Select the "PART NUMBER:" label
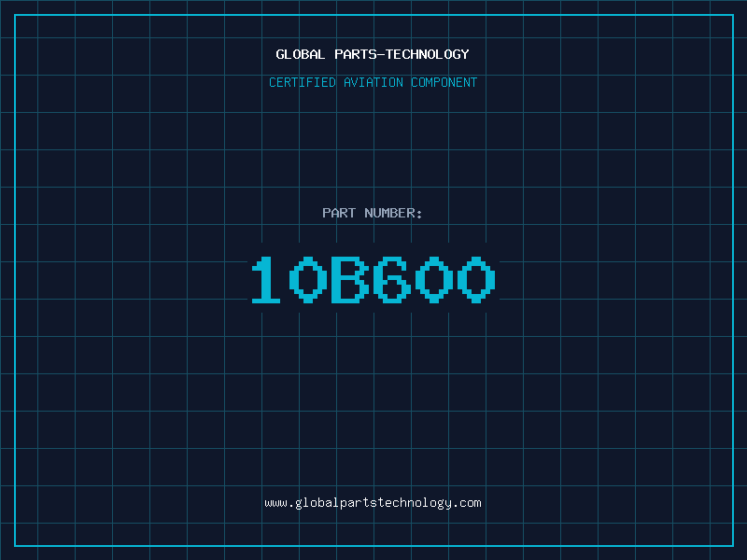This screenshot has width=747, height=560. coord(373,213)
